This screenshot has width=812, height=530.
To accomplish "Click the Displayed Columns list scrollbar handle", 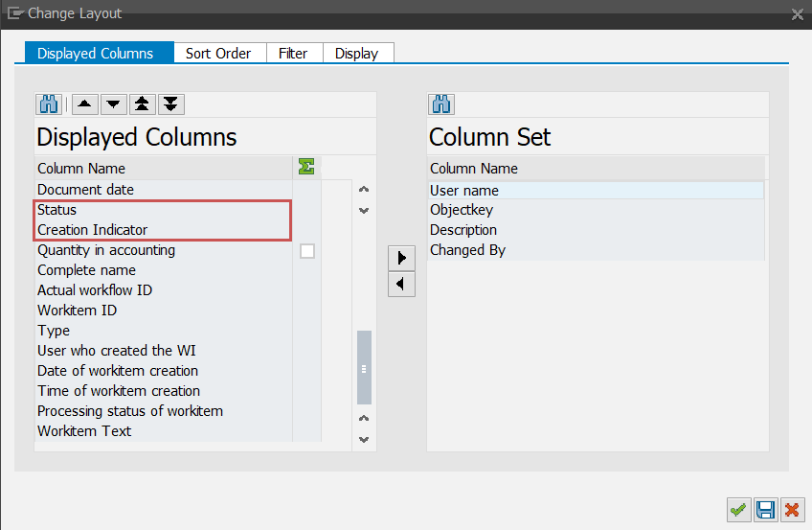I will tap(364, 368).
